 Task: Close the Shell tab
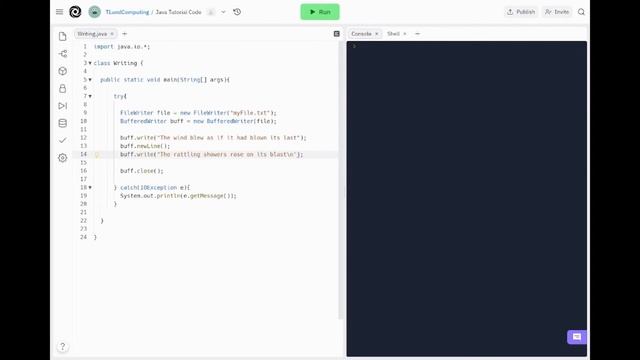tap(405, 34)
